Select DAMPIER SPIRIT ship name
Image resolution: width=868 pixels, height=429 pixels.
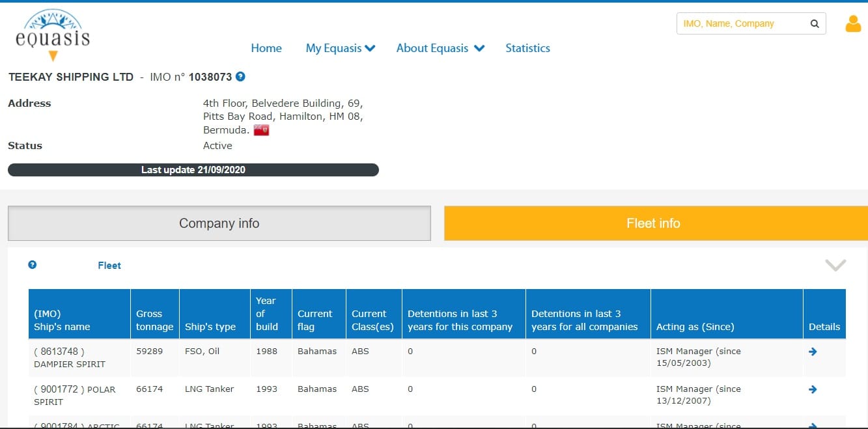[69, 364]
